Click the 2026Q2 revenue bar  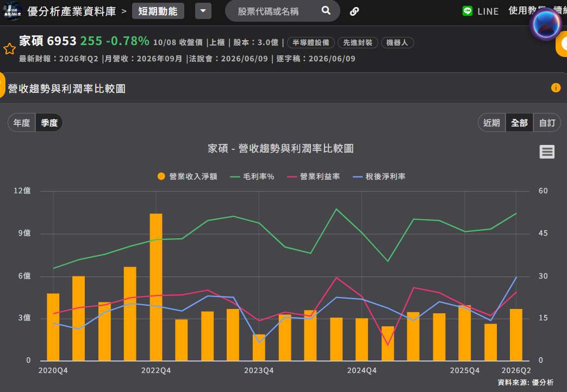coord(516,334)
